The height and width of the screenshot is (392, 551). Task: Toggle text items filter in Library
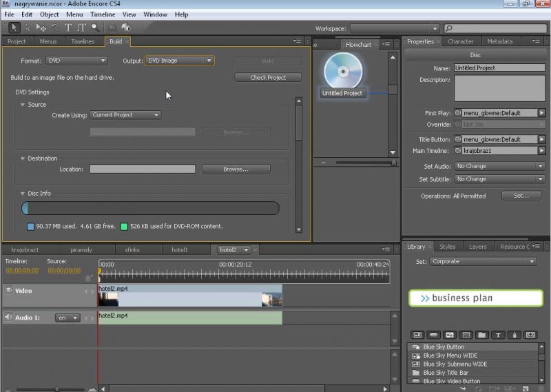click(x=499, y=335)
